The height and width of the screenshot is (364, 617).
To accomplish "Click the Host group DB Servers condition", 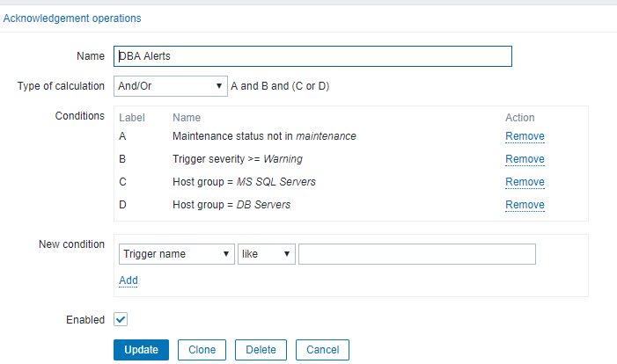I will coord(231,205).
